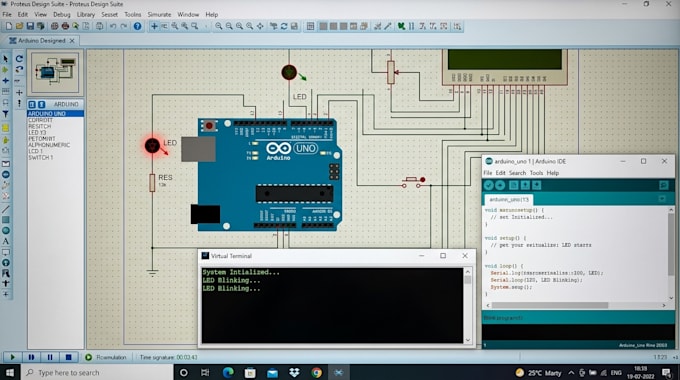Click the schematic overview thumbnail
Viewport: 680px width, 380px height.
[55, 72]
